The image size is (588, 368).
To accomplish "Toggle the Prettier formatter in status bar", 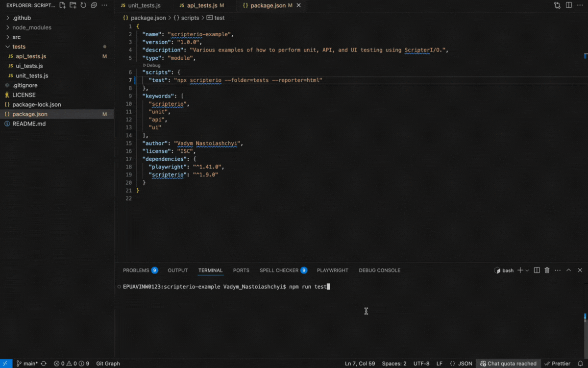I will (x=559, y=364).
